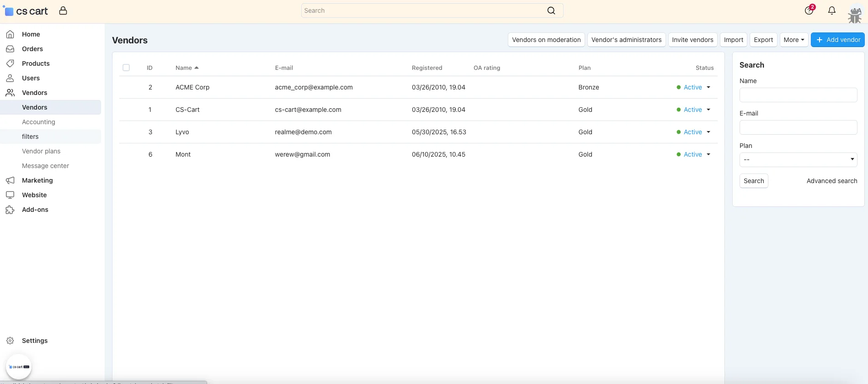Click the ID column header
This screenshot has width=868, height=384.
[x=149, y=68]
